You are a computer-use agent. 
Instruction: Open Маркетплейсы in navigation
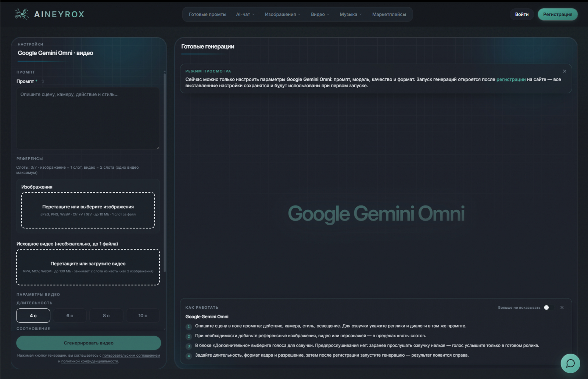click(389, 14)
